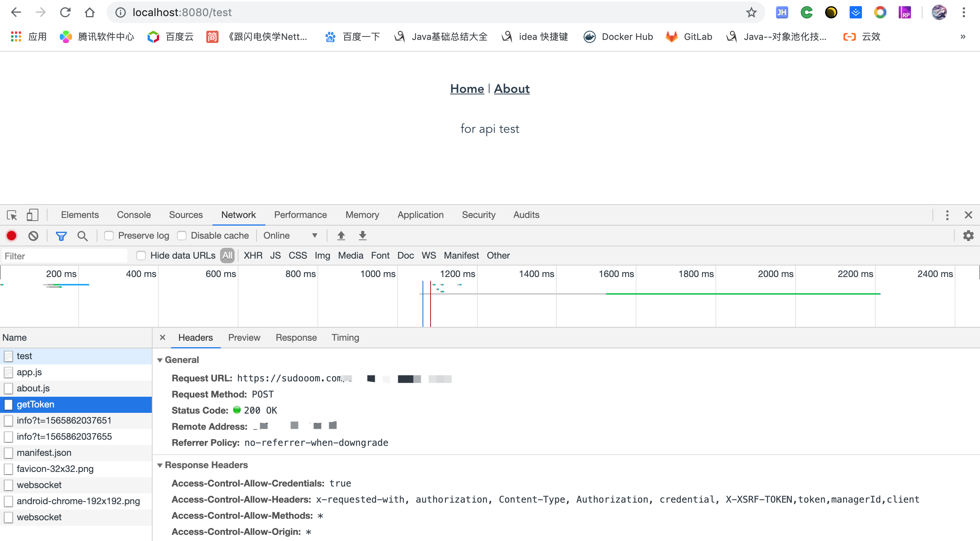Toggle Hide data URLs checkbox

click(141, 256)
